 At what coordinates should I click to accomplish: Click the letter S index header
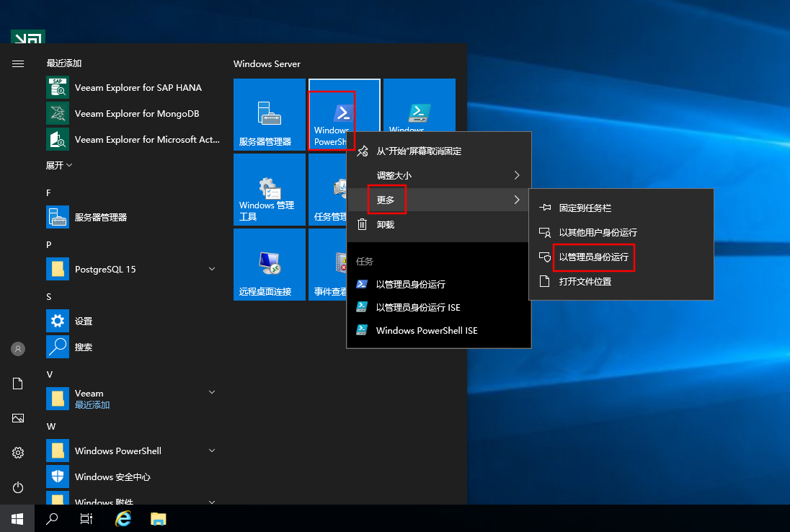[49, 297]
